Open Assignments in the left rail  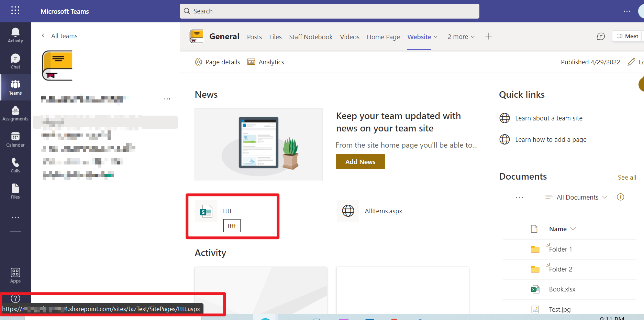tap(15, 114)
